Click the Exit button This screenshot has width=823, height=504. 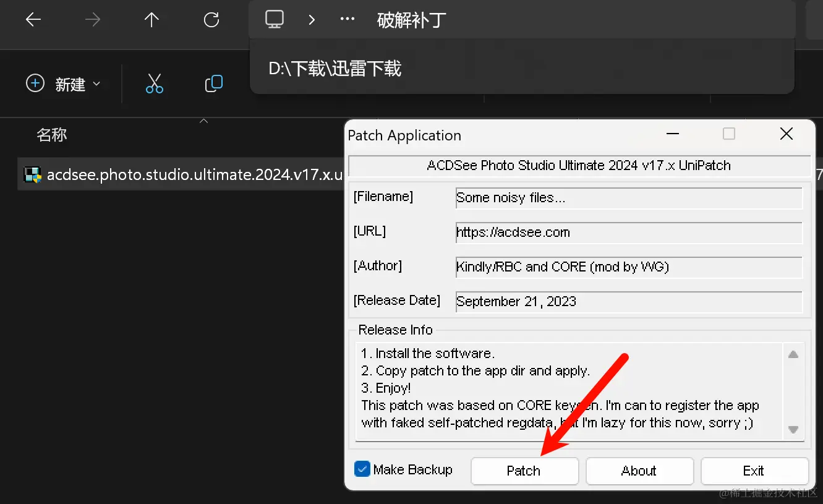pos(754,471)
